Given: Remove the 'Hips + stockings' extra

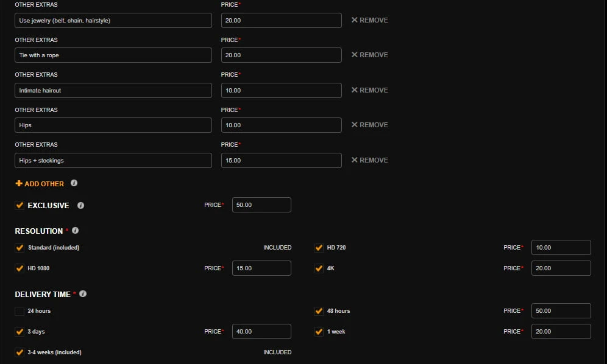Looking at the screenshot, I should tap(369, 160).
